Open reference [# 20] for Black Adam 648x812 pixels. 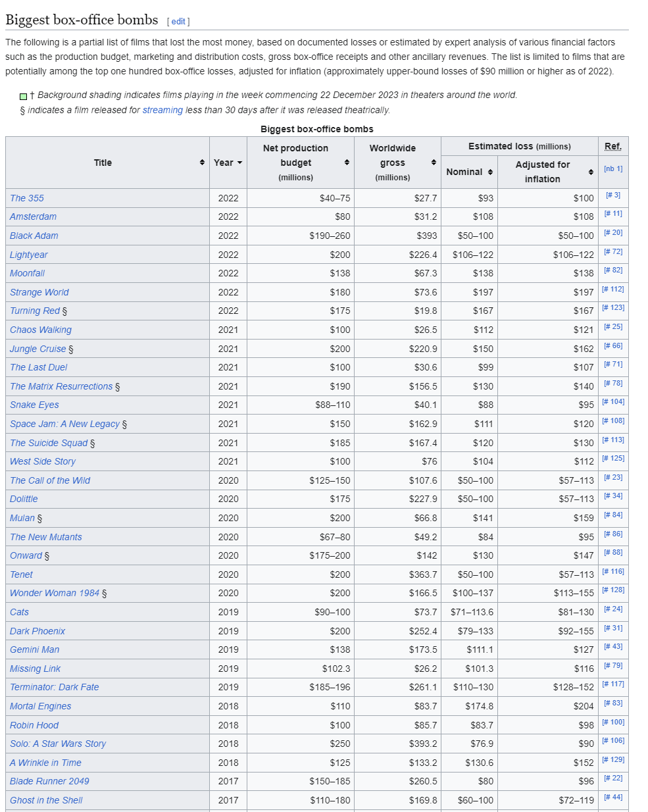[x=613, y=233]
